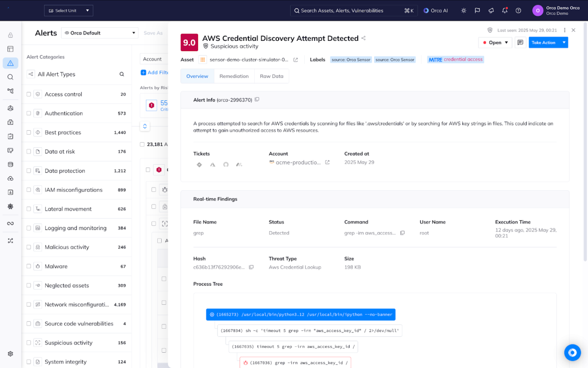Click the Malicious activity category label

pos(67,247)
